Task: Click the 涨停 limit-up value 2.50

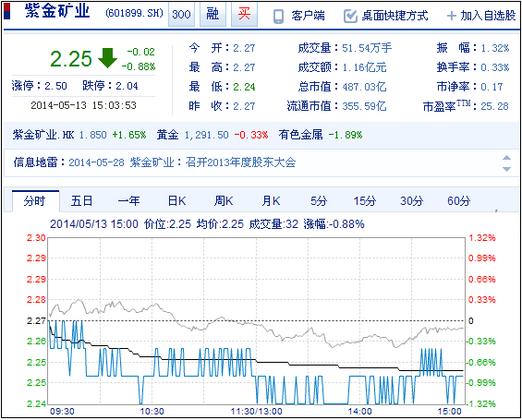Action: pyautogui.click(x=55, y=86)
